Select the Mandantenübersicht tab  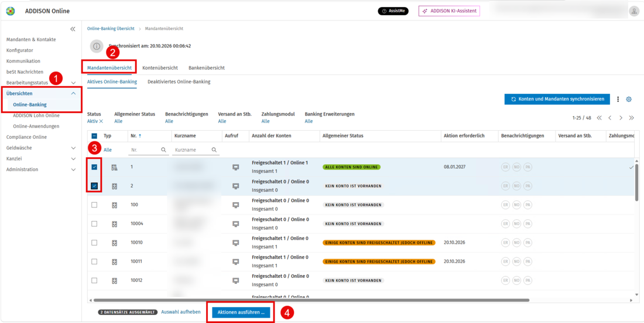109,67
